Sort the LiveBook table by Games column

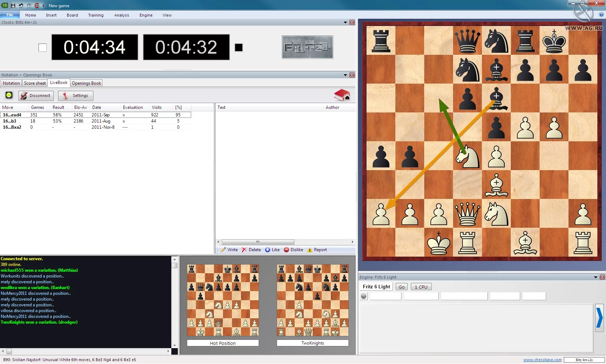click(x=38, y=107)
